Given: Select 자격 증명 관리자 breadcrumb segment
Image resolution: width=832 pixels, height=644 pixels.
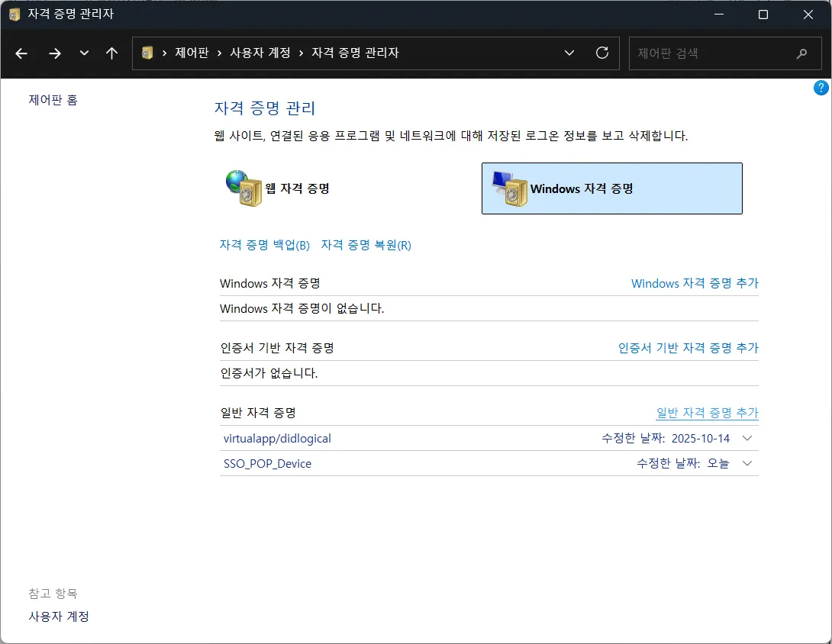Looking at the screenshot, I should click(x=355, y=53).
